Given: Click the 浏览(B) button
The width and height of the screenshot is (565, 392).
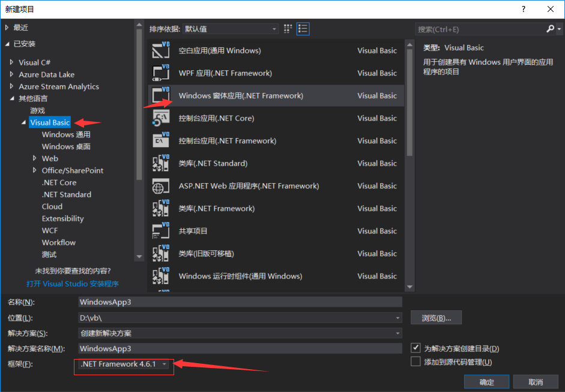Looking at the screenshot, I should (436, 318).
